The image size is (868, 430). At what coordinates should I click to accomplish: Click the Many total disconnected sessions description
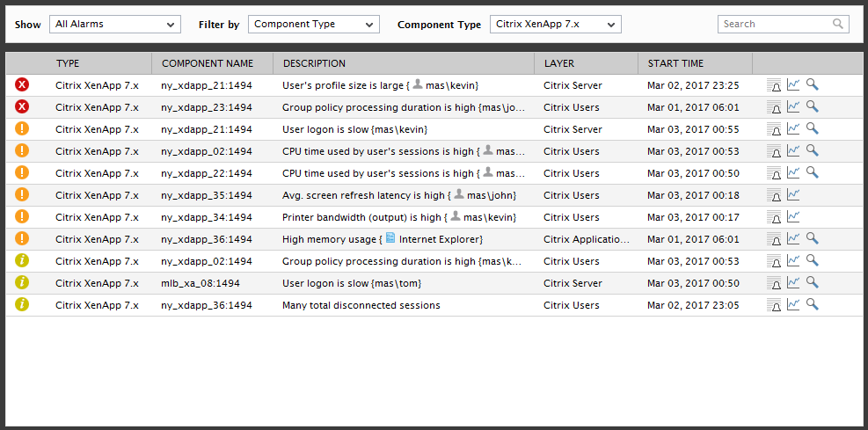361,305
